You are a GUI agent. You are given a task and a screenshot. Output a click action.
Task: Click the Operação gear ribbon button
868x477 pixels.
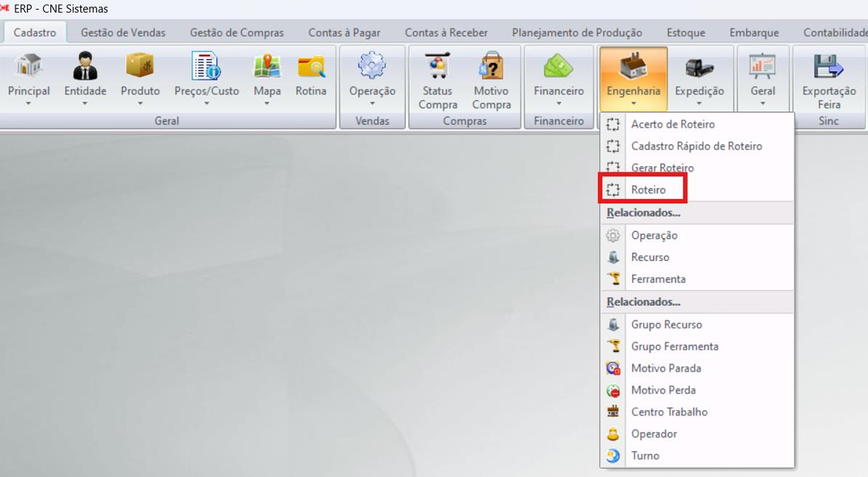(372, 73)
